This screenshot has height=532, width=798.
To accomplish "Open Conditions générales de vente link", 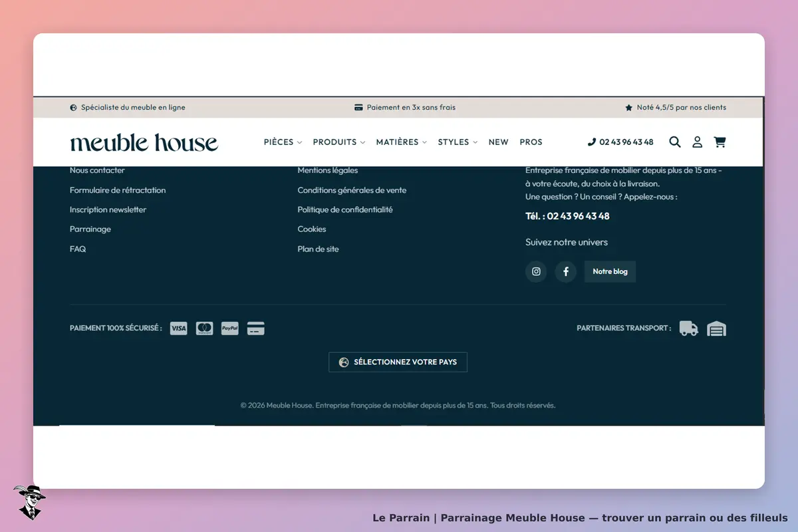I will 352,190.
